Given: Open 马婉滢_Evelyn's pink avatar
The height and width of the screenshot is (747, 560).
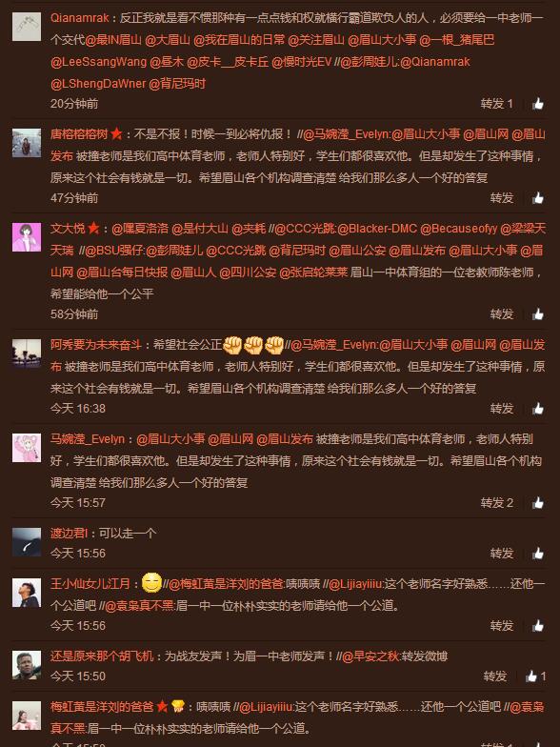Looking at the screenshot, I should coord(27,448).
